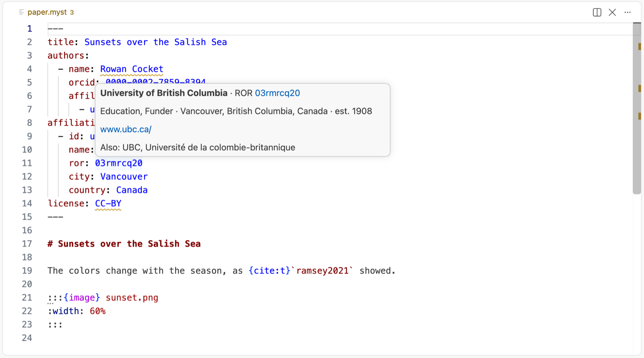Click the vertical scrollbar thumb

coord(637,109)
